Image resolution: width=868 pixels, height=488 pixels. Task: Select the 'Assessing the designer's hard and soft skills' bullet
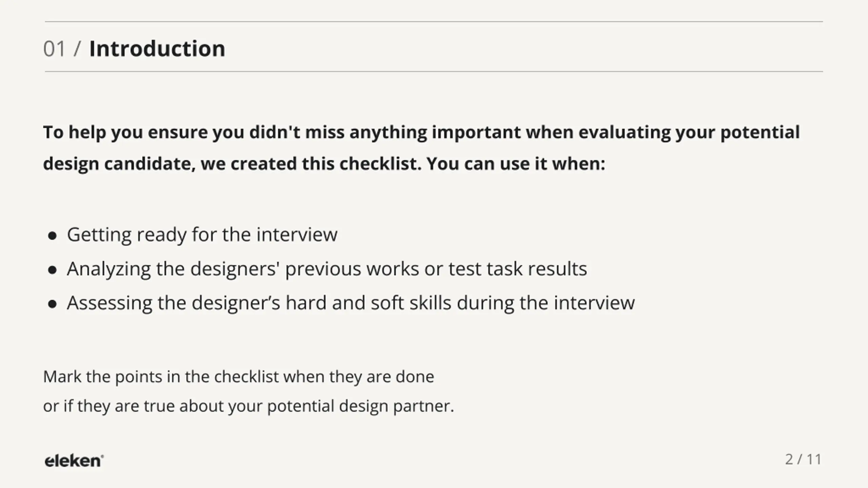pyautogui.click(x=351, y=303)
